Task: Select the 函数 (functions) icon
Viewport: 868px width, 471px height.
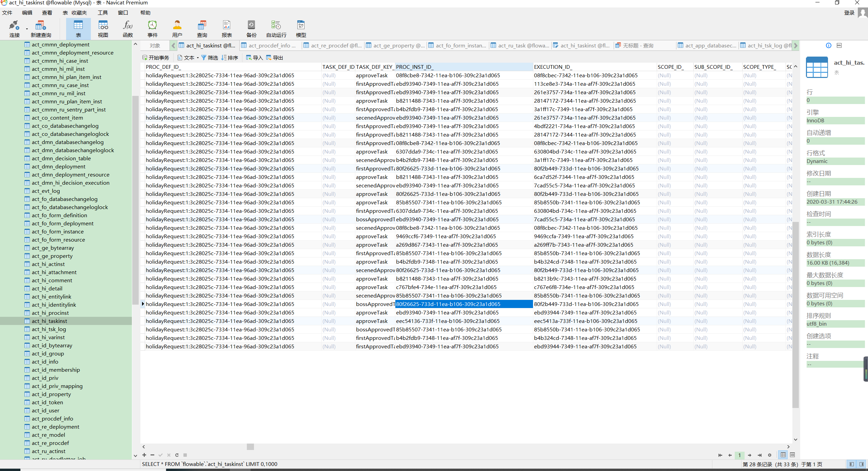Action: tap(127, 28)
